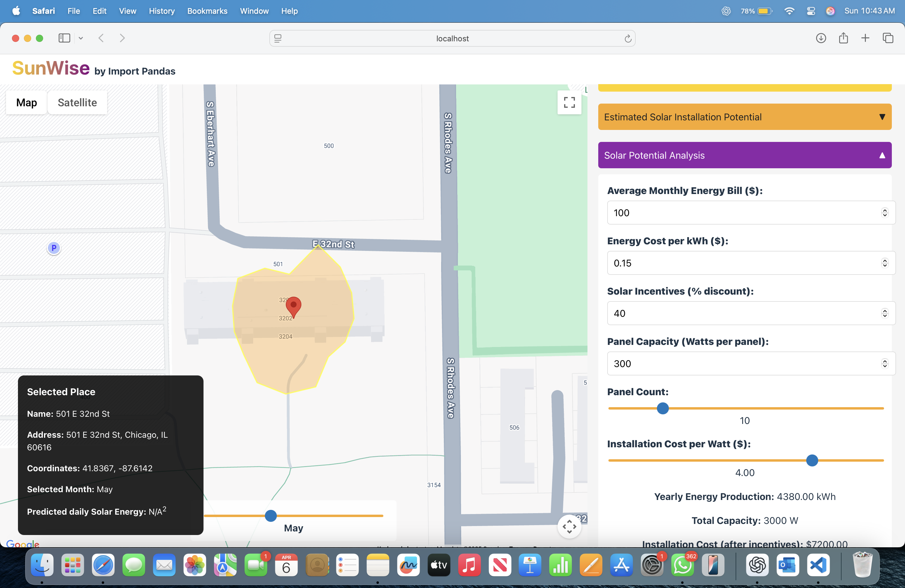This screenshot has width=905, height=588.
Task: Open the History menu
Action: [x=162, y=11]
